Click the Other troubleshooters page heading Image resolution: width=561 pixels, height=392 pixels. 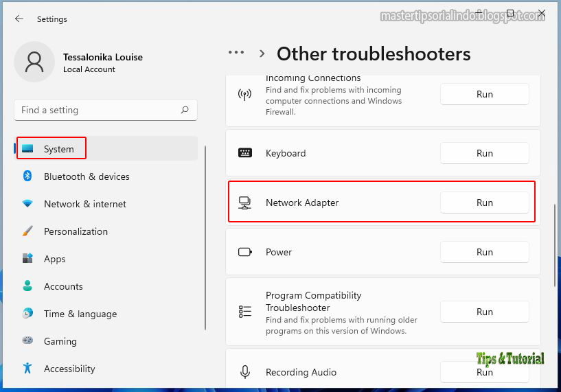374,54
